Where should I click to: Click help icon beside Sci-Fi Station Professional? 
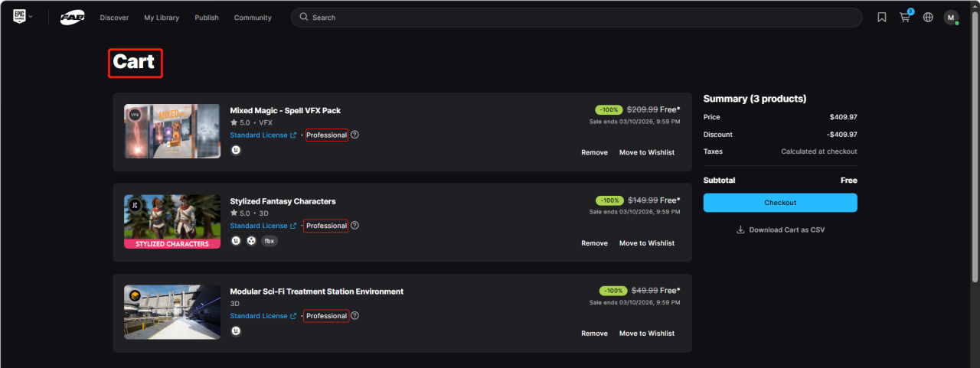click(x=354, y=316)
